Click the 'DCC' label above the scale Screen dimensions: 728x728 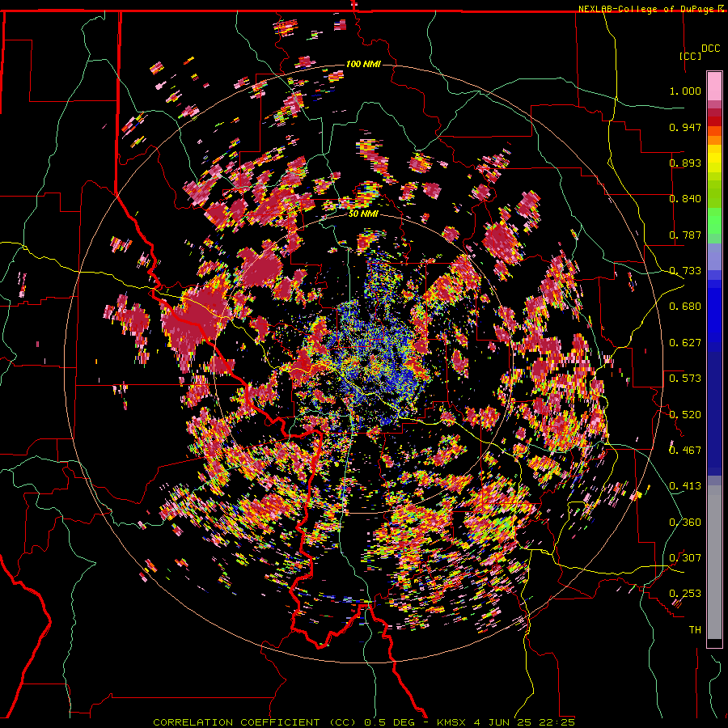tap(710, 49)
